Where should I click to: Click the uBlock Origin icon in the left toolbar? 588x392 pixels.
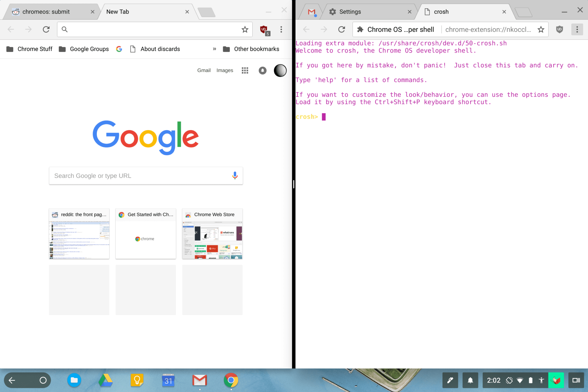(x=264, y=29)
